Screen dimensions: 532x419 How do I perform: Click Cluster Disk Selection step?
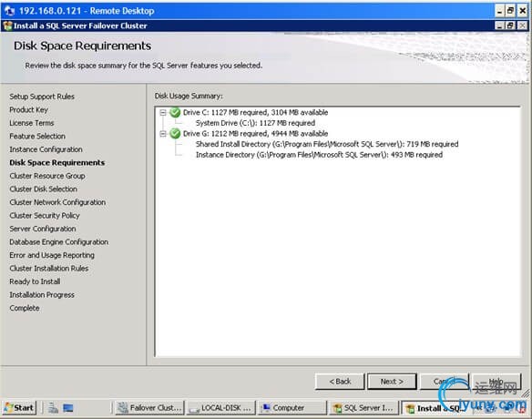tap(43, 189)
